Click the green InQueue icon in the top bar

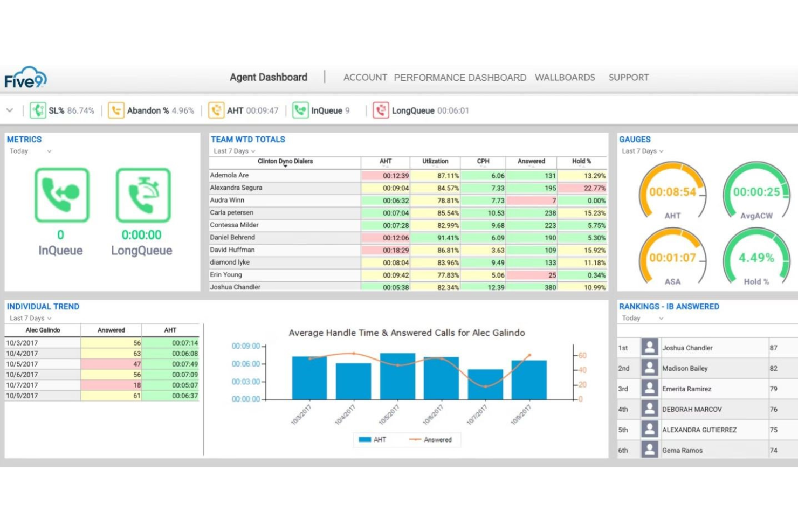[x=300, y=110]
